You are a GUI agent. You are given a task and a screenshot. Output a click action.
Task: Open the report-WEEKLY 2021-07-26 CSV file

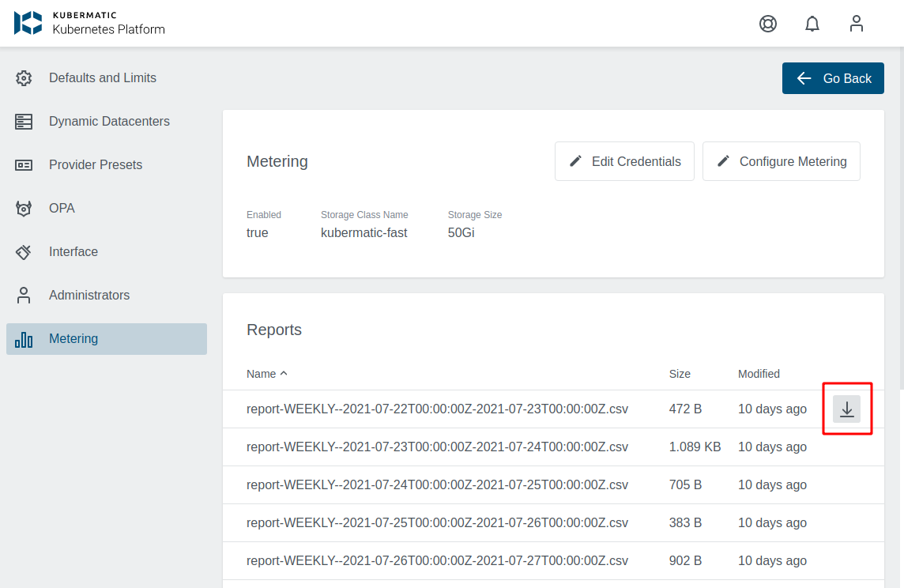pos(436,560)
